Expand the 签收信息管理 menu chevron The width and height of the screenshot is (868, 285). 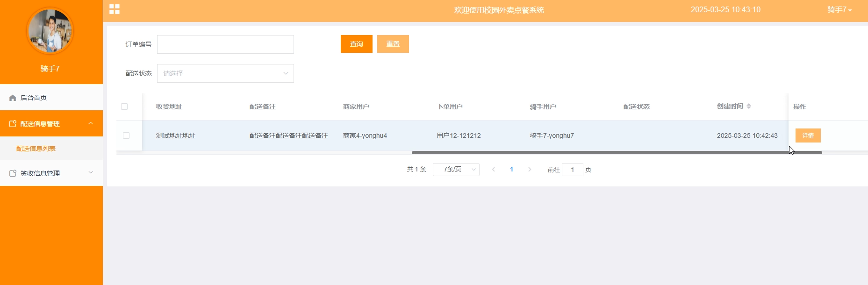pos(91,172)
